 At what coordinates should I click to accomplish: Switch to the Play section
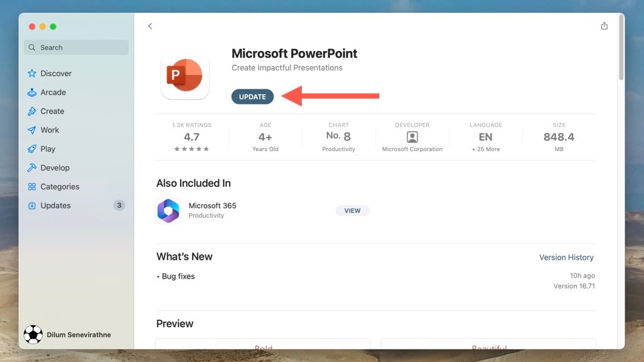point(48,149)
